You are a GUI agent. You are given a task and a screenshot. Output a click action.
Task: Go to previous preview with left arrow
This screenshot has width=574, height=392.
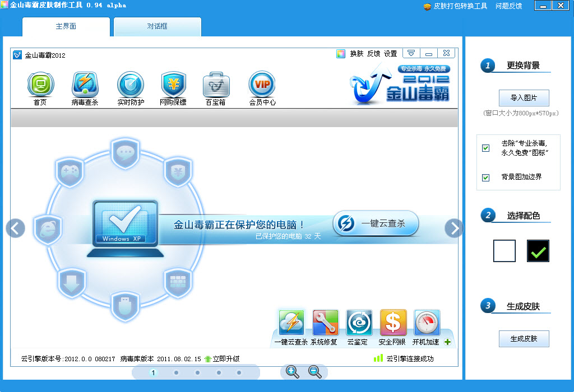[x=15, y=228]
